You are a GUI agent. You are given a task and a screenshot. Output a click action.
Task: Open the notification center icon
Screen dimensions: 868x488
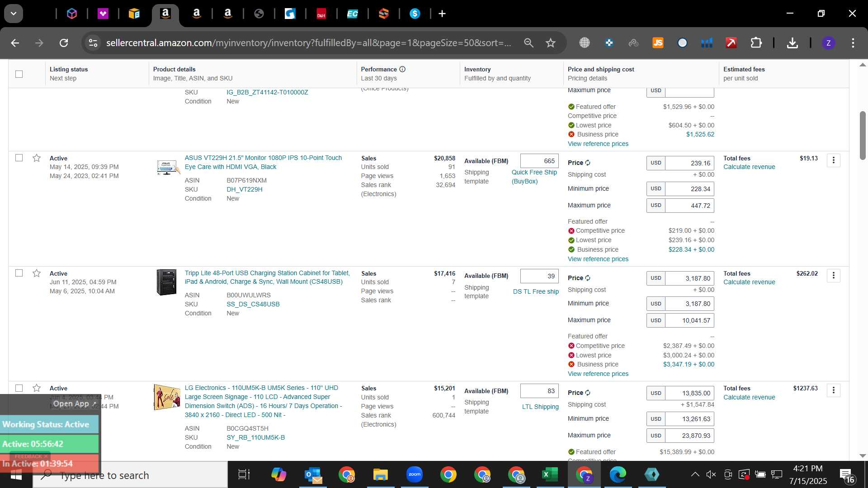(847, 475)
